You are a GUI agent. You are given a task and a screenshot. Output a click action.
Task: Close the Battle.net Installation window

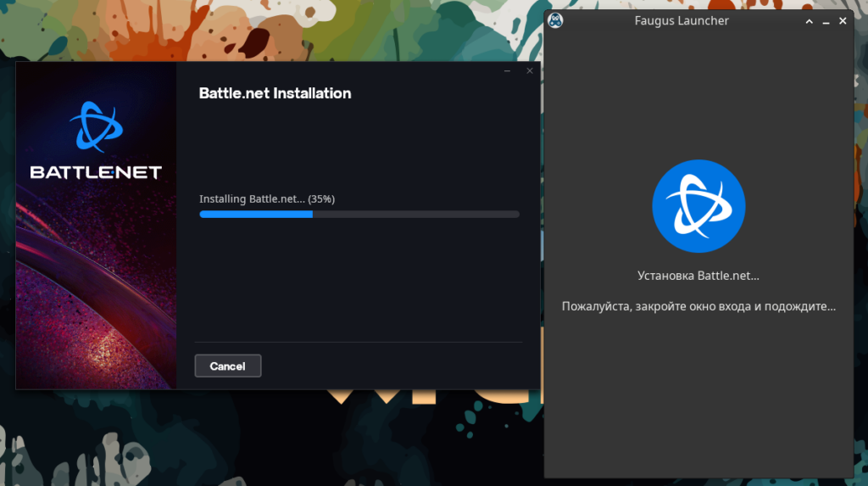point(530,71)
